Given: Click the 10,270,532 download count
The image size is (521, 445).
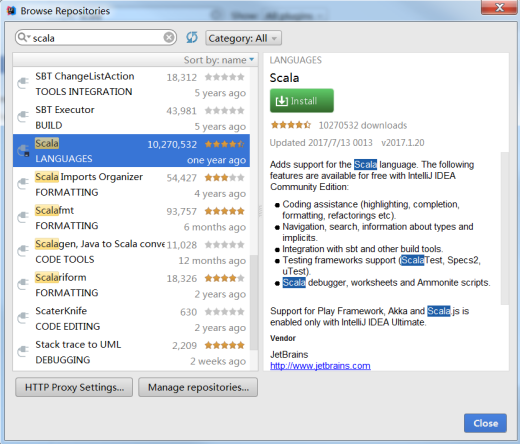Looking at the screenshot, I should click(x=172, y=144).
